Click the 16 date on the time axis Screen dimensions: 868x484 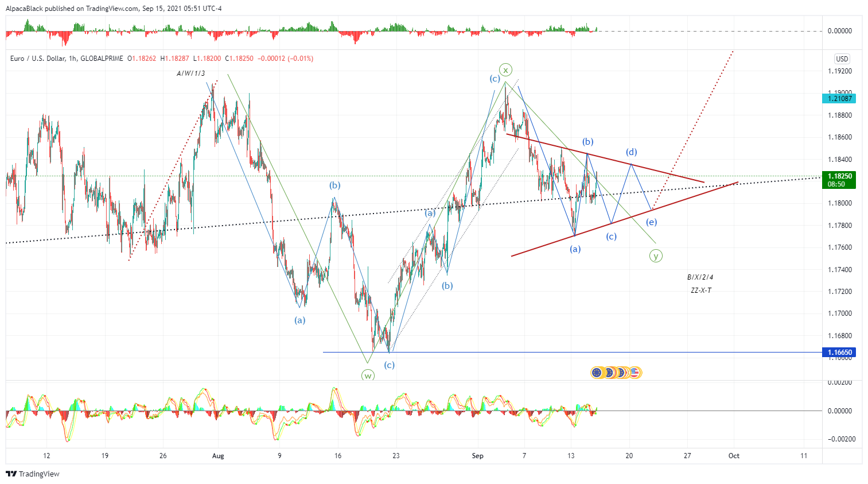pos(338,456)
